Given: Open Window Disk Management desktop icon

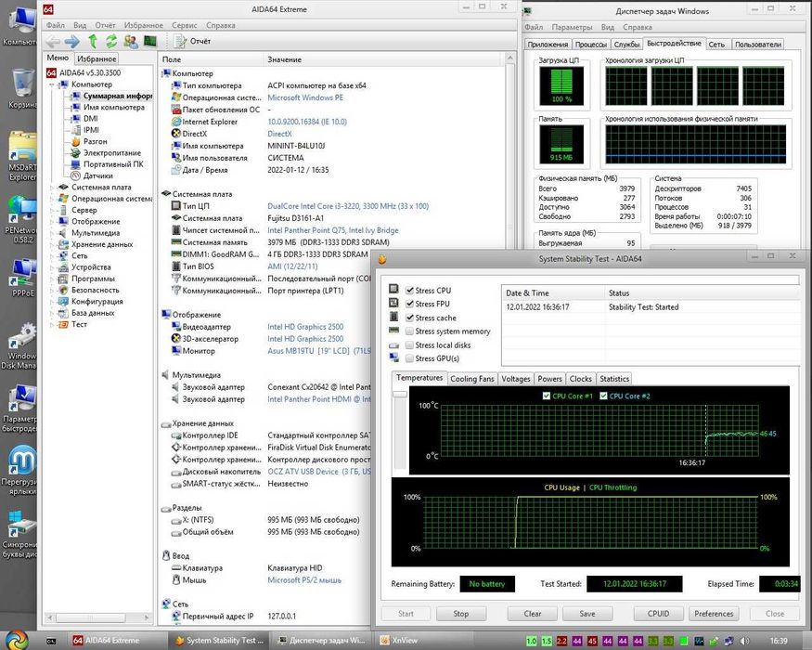Looking at the screenshot, I should tap(22, 345).
